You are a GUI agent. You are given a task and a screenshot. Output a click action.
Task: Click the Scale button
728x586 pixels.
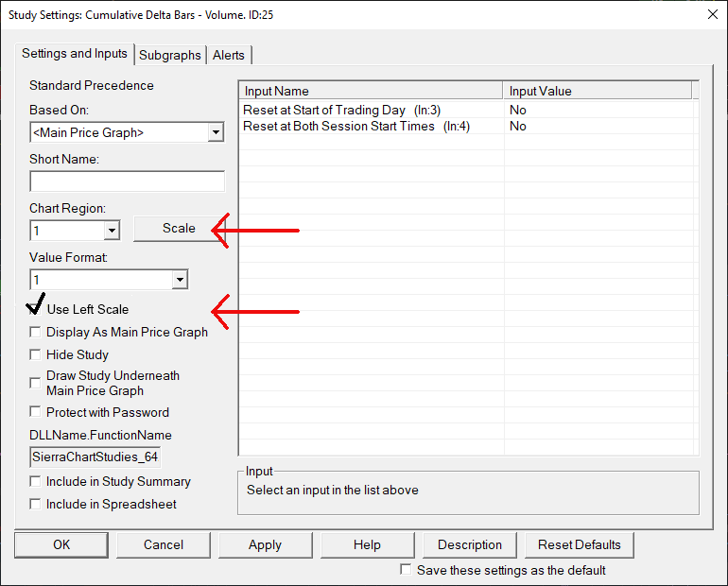pos(180,229)
